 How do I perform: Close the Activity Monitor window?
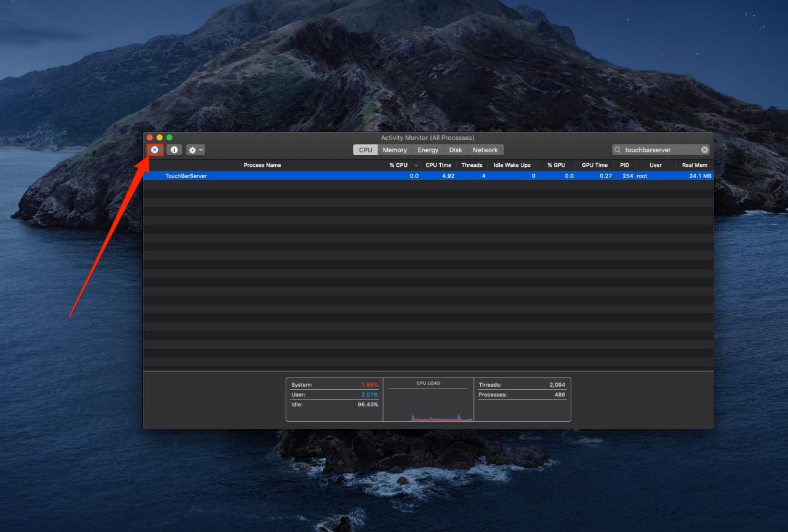(150, 137)
